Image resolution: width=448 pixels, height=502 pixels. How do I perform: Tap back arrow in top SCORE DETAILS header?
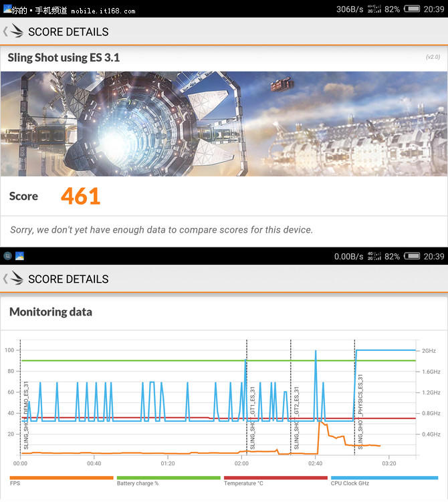coord(5,31)
